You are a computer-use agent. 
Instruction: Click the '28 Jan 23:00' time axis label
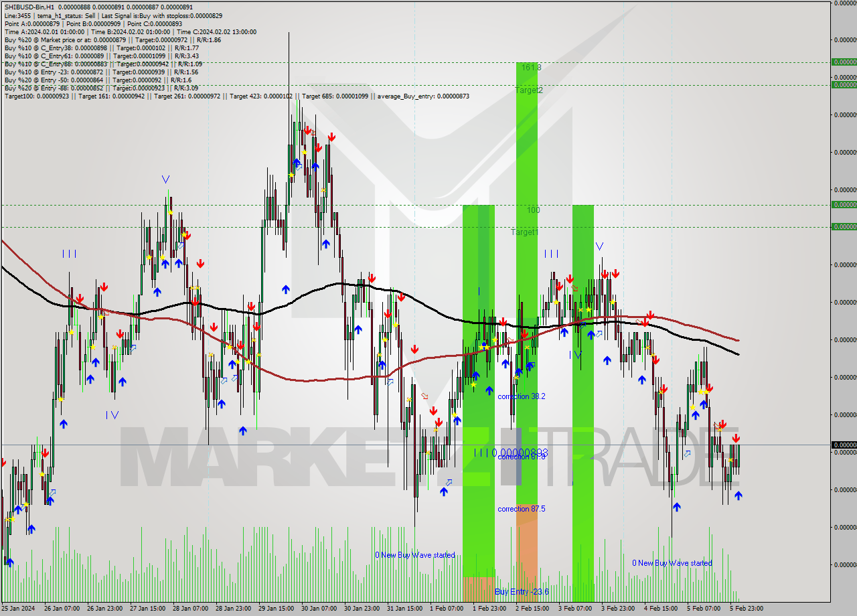(233, 609)
